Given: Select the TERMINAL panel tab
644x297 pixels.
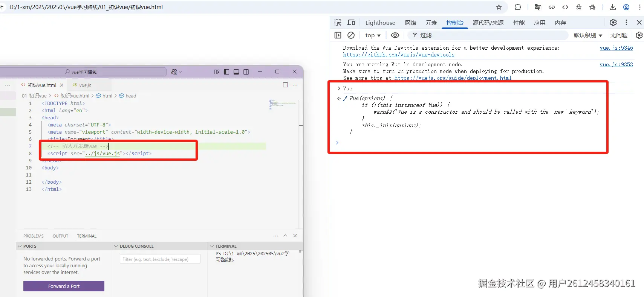Looking at the screenshot, I should point(87,236).
